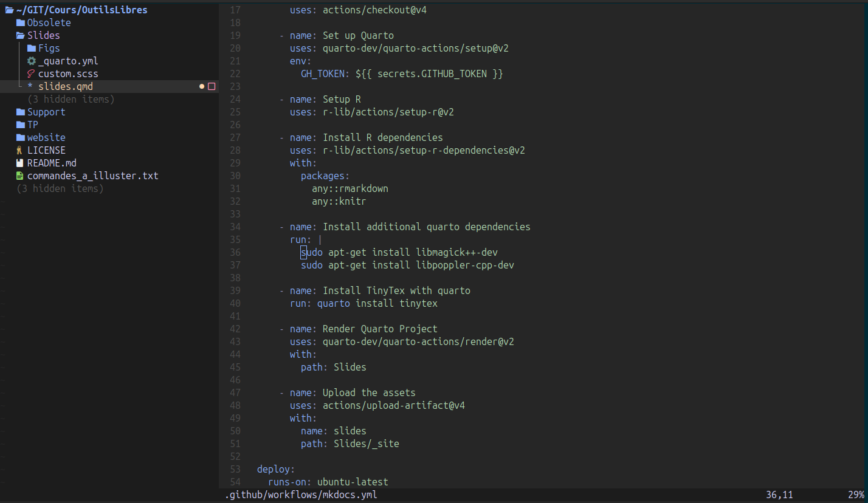Expand the TP folder
The width and height of the screenshot is (868, 503).
(x=32, y=125)
